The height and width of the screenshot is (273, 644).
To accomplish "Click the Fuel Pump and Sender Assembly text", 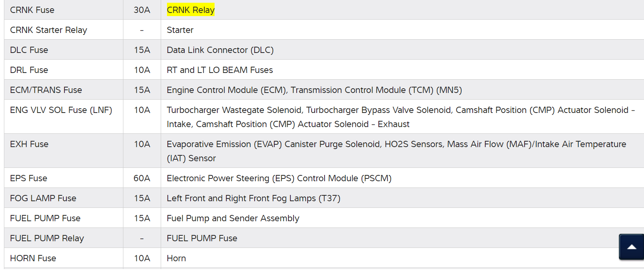I will [233, 218].
